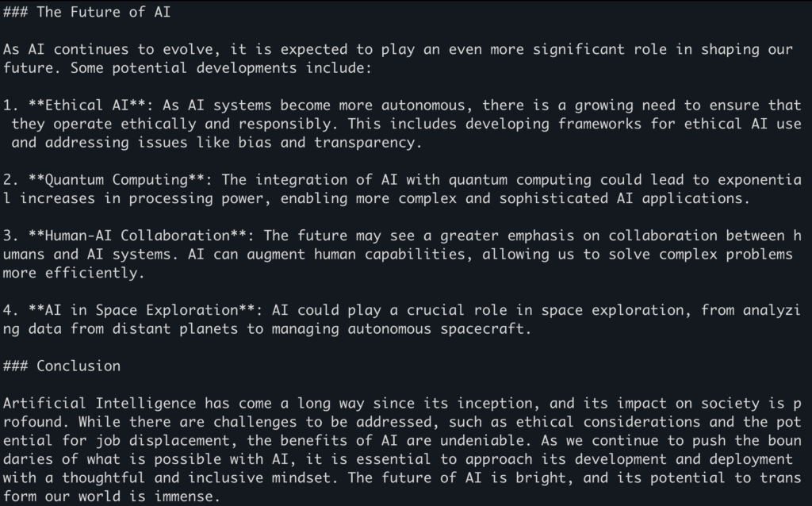Image resolution: width=812 pixels, height=506 pixels.
Task: Click the word "Conclusion" heading
Action: click(79, 366)
